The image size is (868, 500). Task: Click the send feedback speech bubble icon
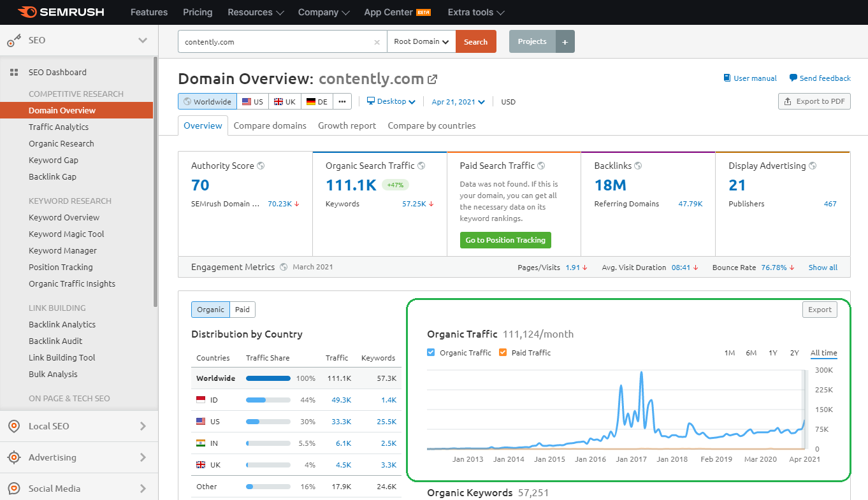[793, 78]
